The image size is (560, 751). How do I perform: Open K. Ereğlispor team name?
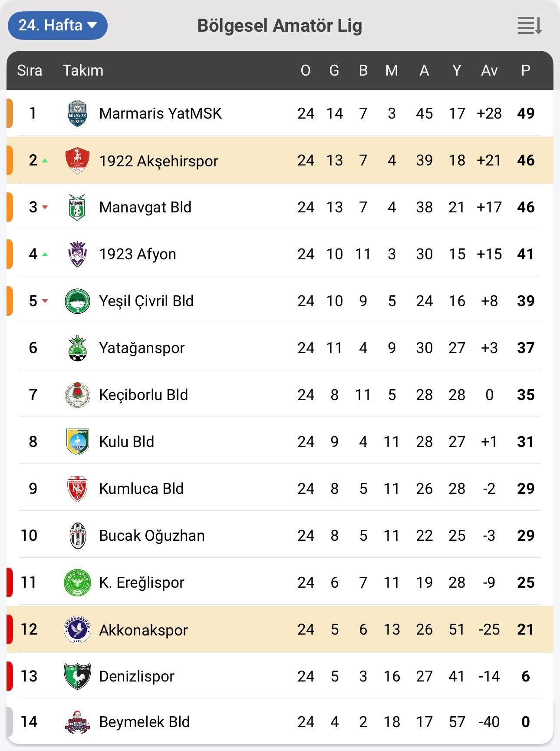(x=142, y=582)
